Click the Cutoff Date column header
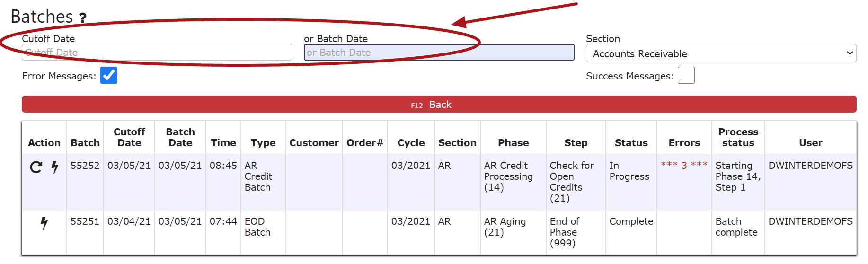This screenshot has width=868, height=264. (x=129, y=137)
